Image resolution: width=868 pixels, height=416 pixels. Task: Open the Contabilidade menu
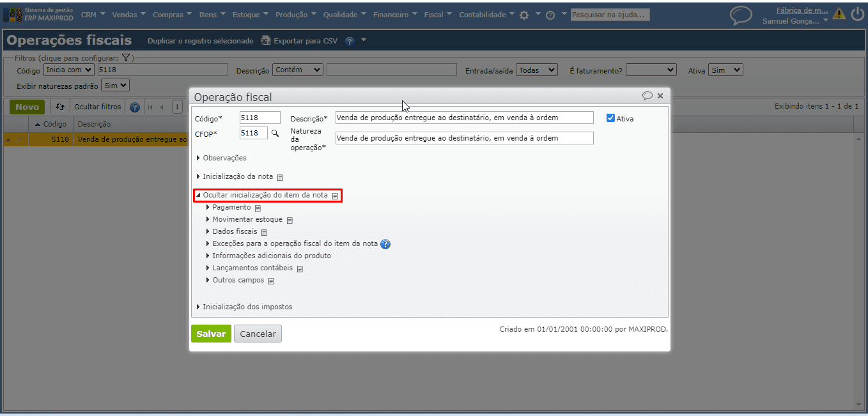pyautogui.click(x=487, y=15)
